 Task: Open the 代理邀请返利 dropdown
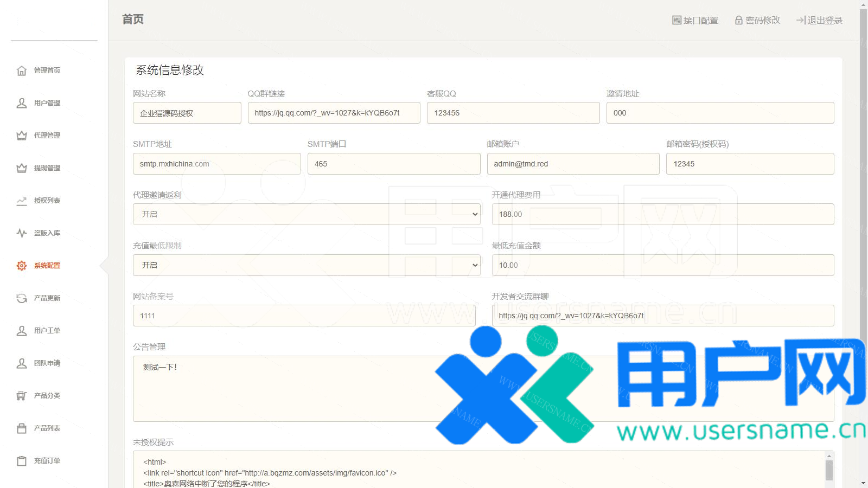307,214
